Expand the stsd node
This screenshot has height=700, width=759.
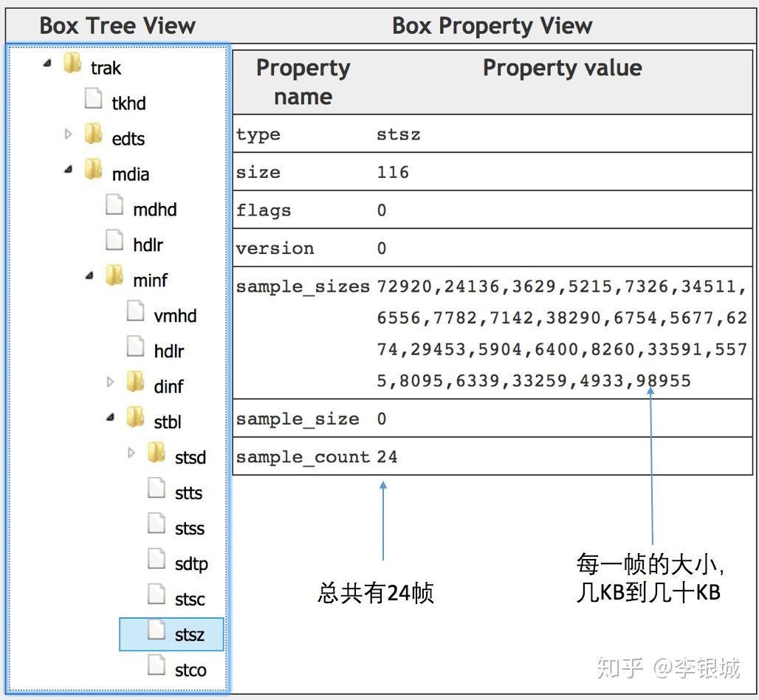[x=132, y=453]
